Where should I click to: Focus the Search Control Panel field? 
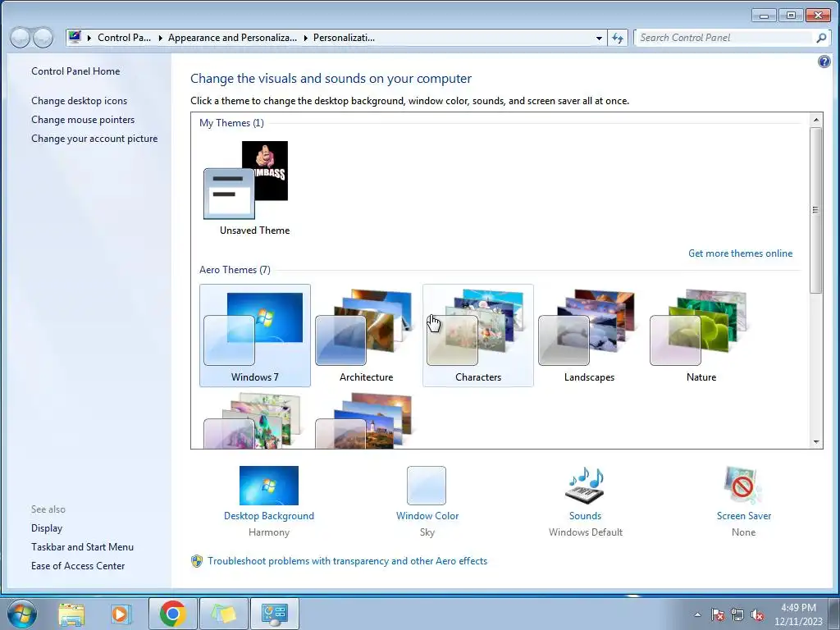(725, 38)
